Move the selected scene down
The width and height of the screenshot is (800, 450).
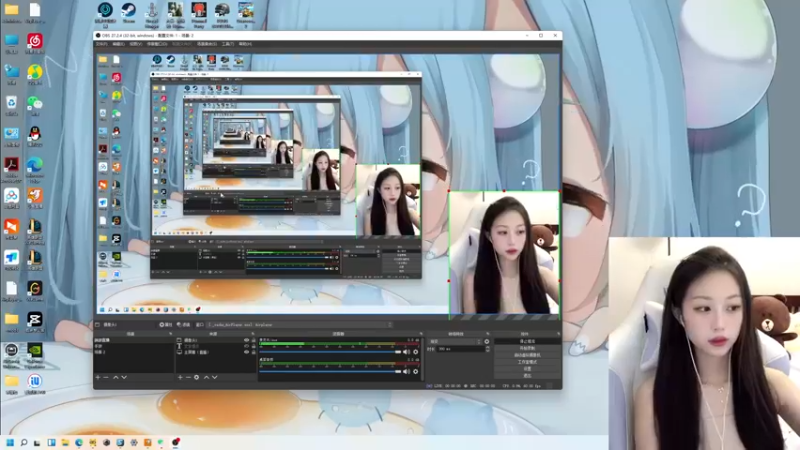(124, 378)
